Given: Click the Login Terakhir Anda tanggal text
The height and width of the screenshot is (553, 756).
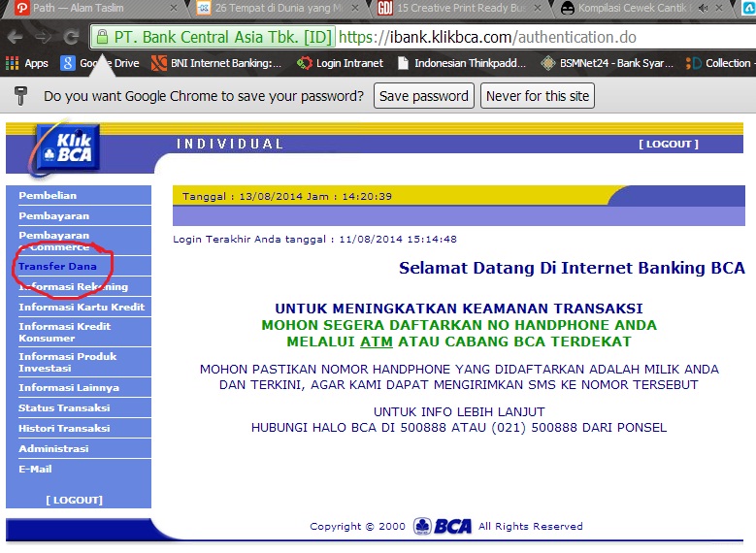Looking at the screenshot, I should pyautogui.click(x=314, y=239).
